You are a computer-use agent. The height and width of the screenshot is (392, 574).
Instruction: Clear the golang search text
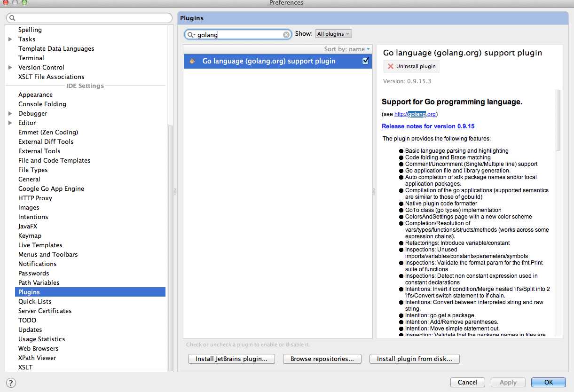[286, 35]
